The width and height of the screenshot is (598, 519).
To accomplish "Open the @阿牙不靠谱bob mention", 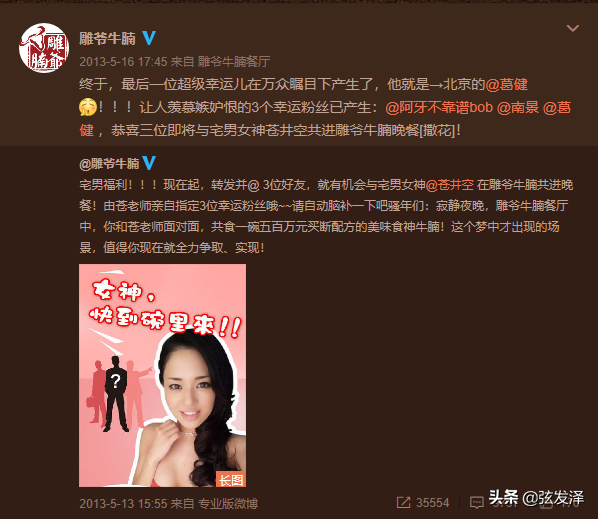I will pyautogui.click(x=439, y=108).
